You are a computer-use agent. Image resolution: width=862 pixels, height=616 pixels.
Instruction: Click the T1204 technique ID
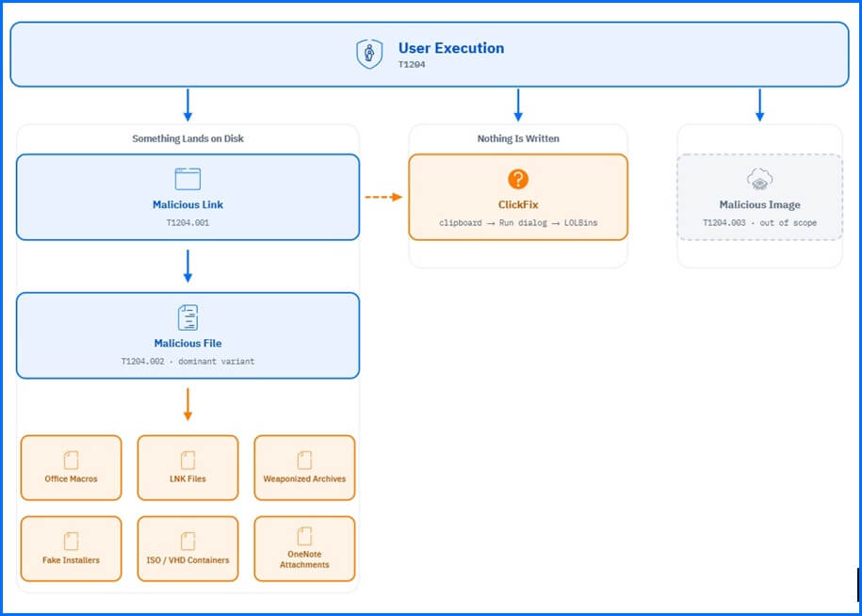click(x=412, y=64)
